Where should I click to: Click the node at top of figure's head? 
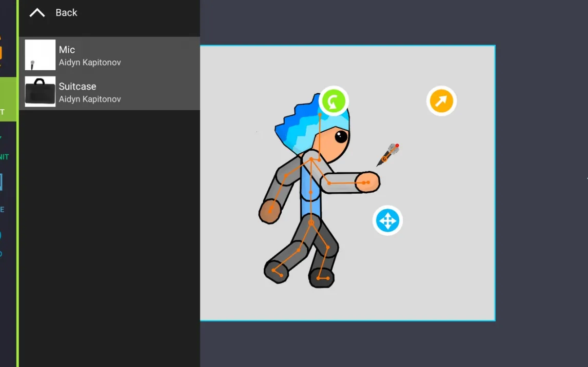click(320, 115)
